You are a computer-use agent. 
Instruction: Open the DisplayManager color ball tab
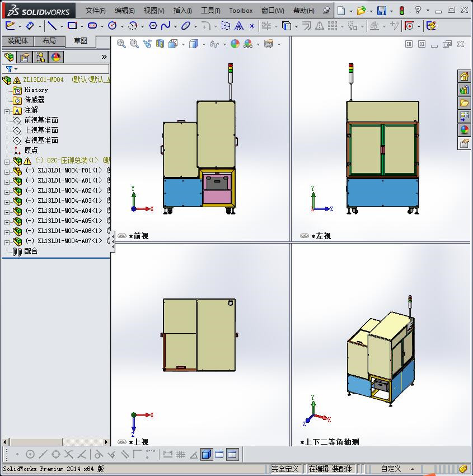56,57
